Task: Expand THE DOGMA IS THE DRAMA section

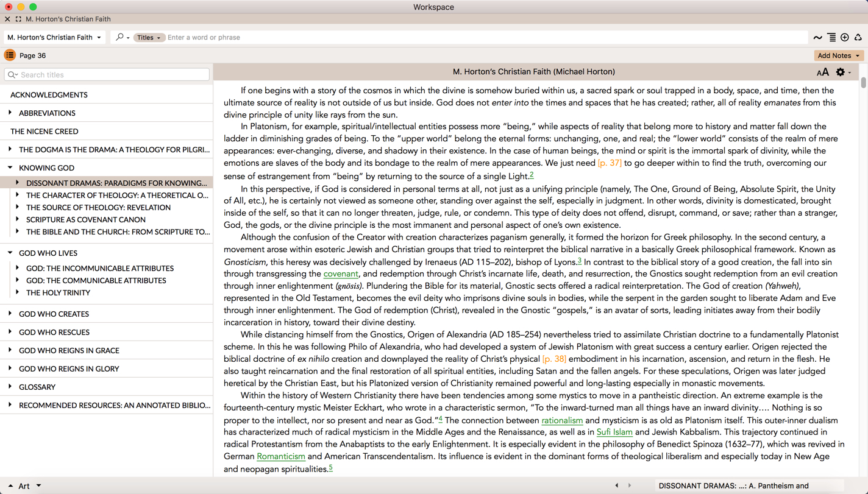Action: [10, 149]
